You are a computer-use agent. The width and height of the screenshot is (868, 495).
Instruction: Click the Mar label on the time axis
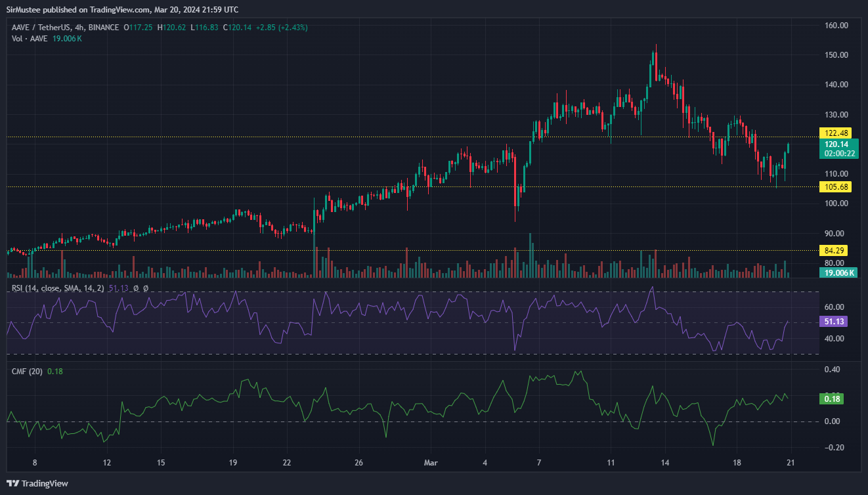(431, 463)
